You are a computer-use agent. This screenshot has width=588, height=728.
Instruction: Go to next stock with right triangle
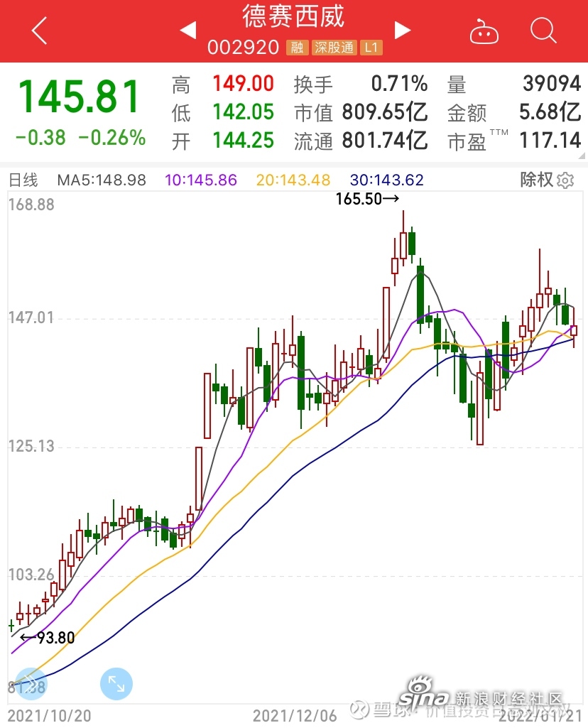(403, 31)
